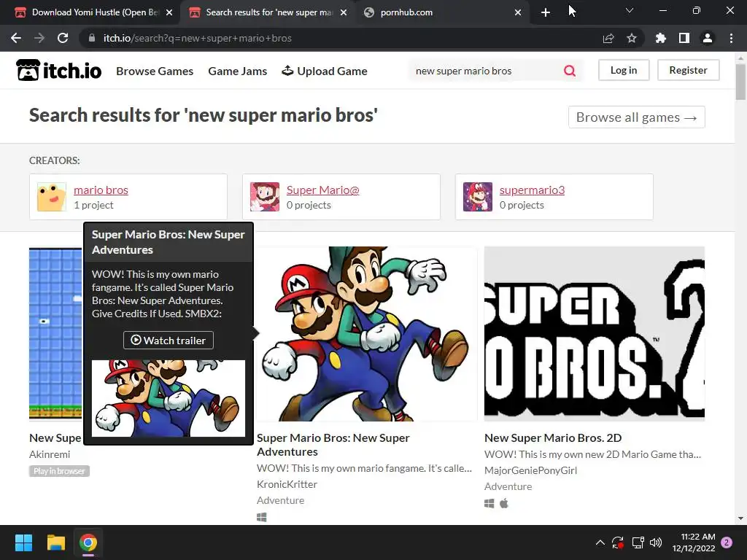Click the supermario3 creator avatar
Screen dimensions: 747x560
coord(478,197)
